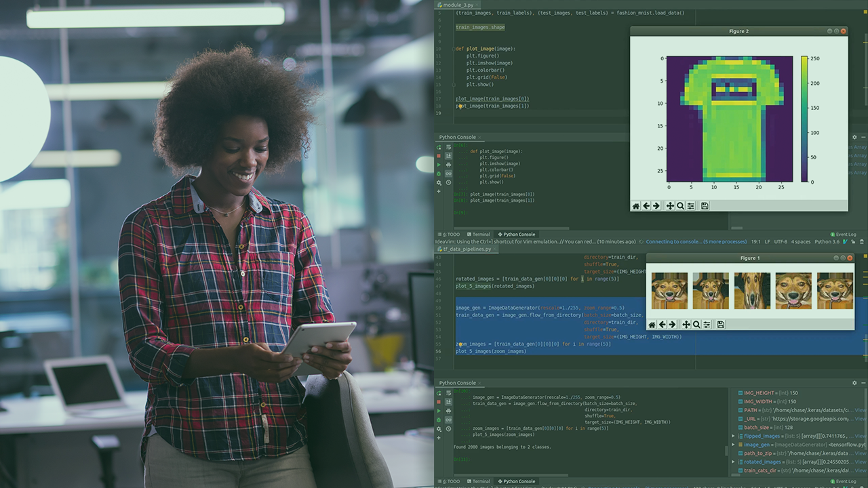Expand the rotated_images variable node
This screenshot has height=488, width=868.
(x=734, y=462)
